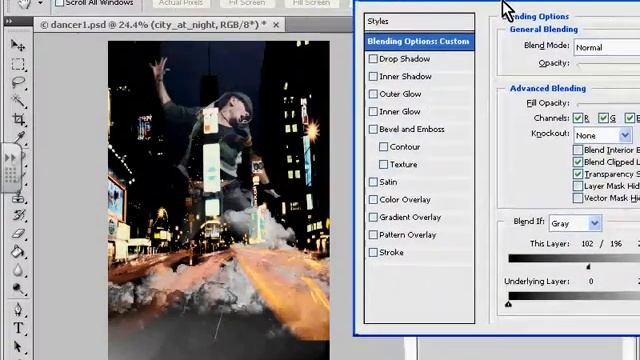The height and width of the screenshot is (360, 640).
Task: Select the Eraser tool
Action: pyautogui.click(x=18, y=233)
